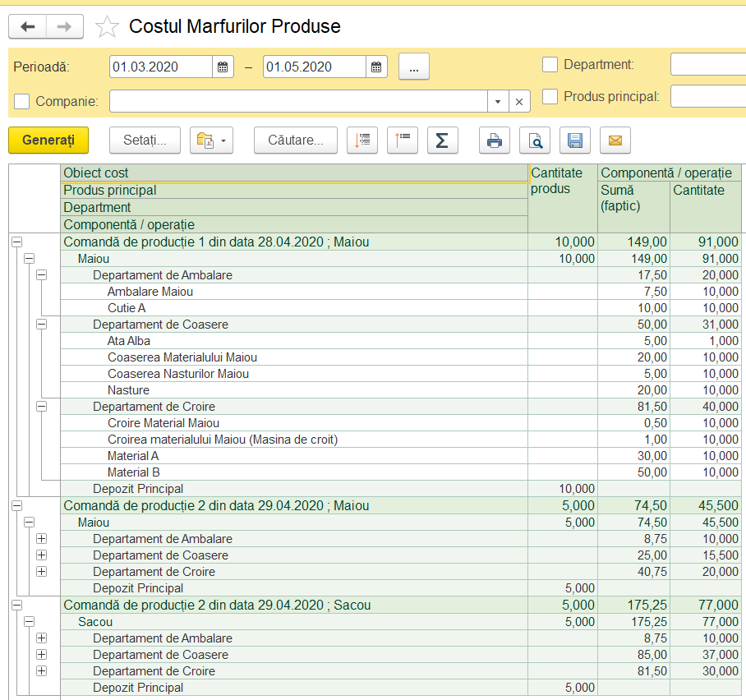Viewport: 746px width, 700px height.
Task: Open report variants dropdown button
Action: 212,140
